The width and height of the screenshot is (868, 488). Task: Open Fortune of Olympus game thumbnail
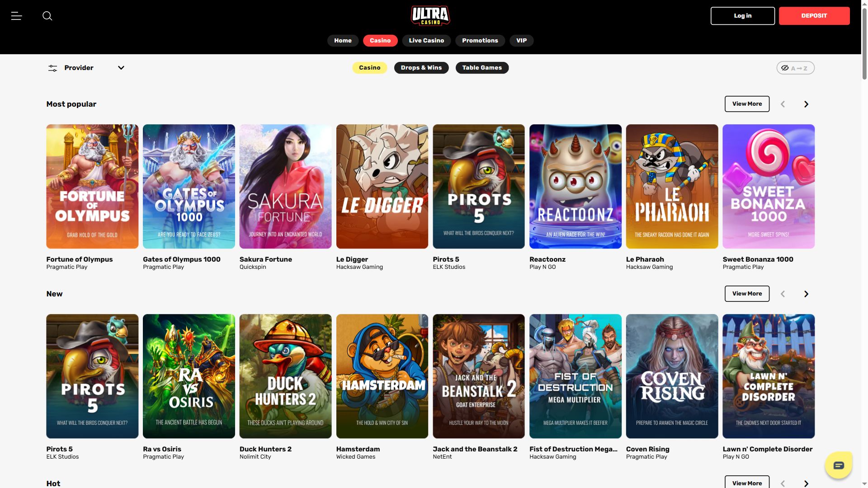[92, 186]
